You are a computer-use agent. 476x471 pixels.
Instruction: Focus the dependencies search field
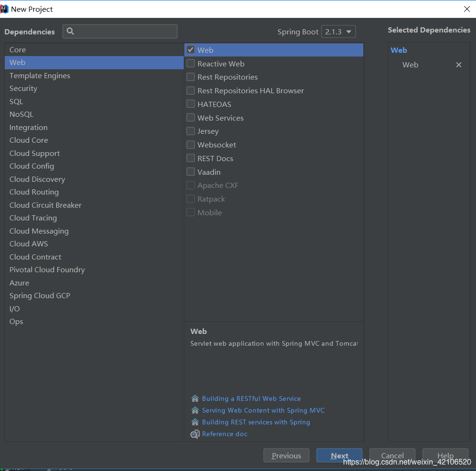[x=120, y=32]
